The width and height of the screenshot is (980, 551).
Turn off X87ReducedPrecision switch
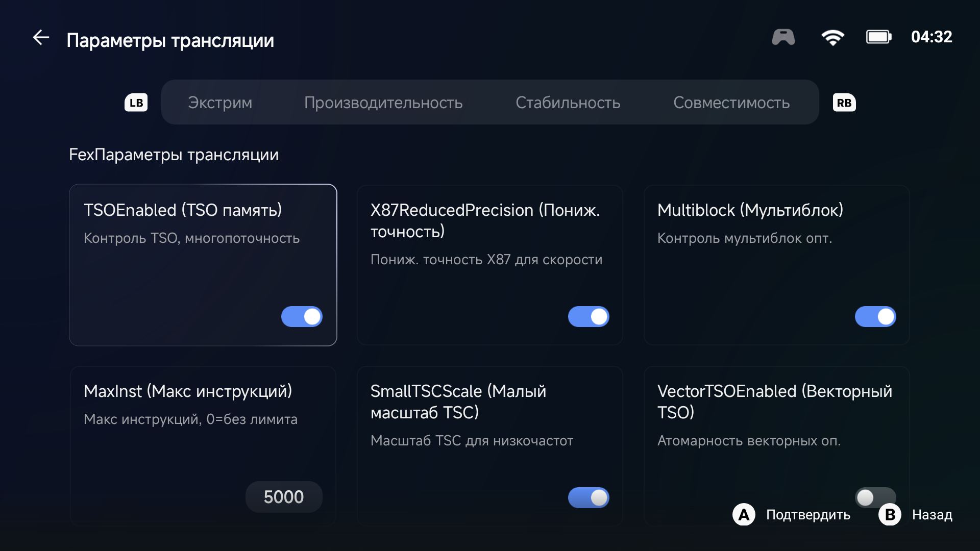click(589, 317)
